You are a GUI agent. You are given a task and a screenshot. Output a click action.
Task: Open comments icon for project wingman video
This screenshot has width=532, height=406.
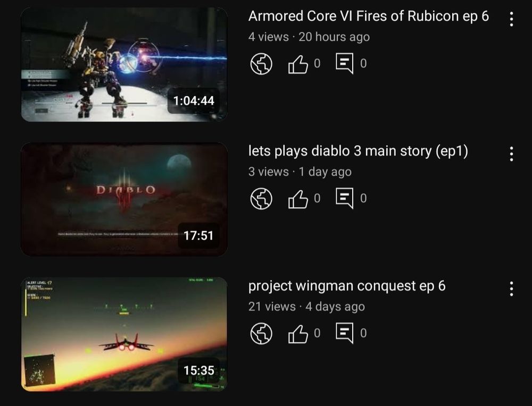344,333
